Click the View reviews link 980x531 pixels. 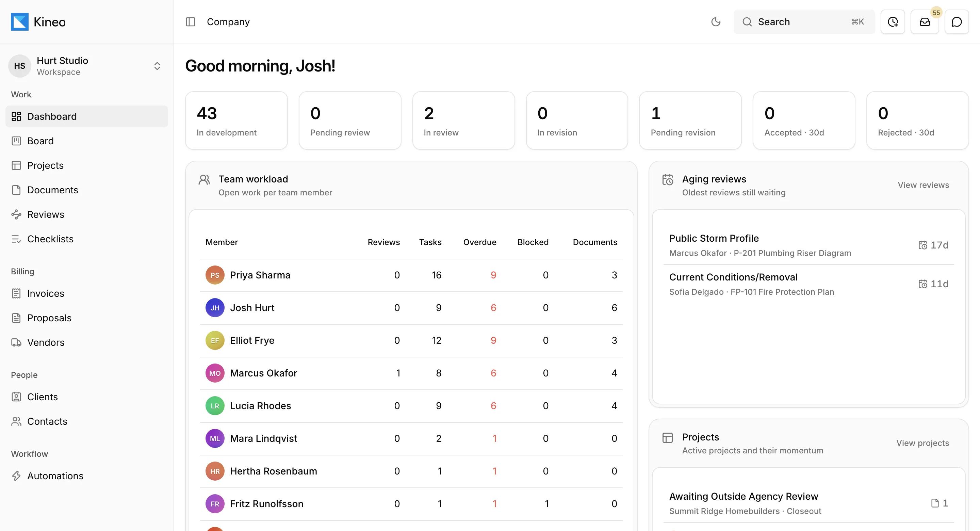[923, 185]
